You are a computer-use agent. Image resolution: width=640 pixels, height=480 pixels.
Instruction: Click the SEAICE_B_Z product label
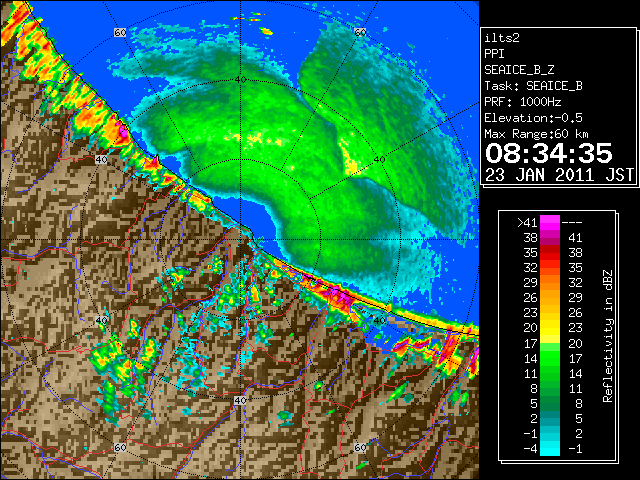click(x=519, y=70)
